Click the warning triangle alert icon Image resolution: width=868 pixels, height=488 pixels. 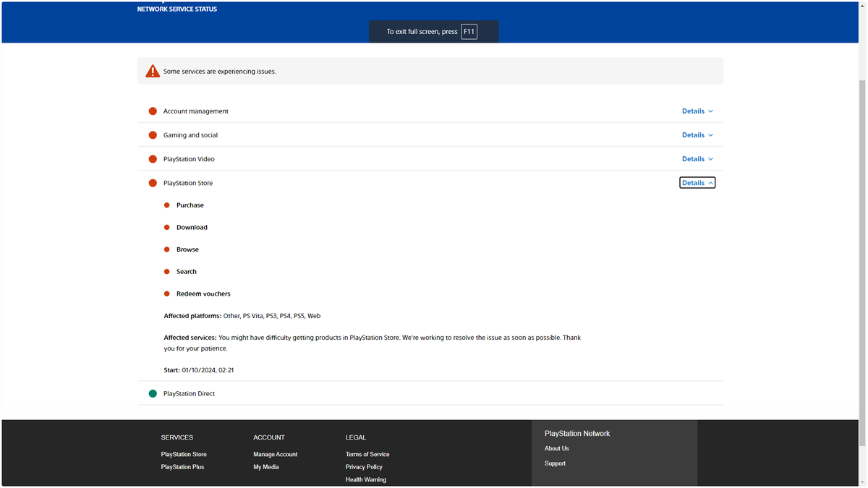pyautogui.click(x=153, y=71)
